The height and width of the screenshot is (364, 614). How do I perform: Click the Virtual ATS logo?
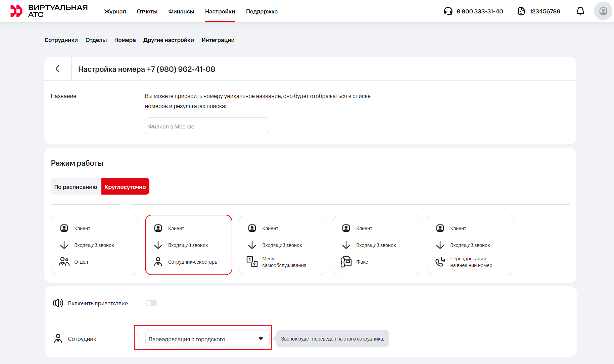click(x=49, y=11)
